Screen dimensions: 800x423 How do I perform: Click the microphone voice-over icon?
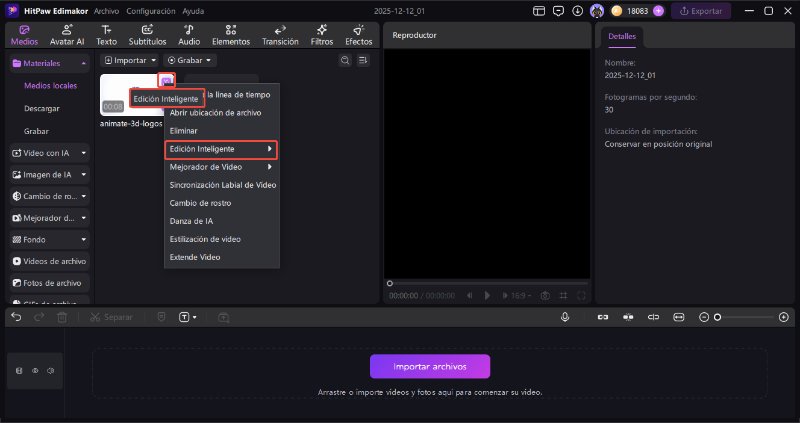tap(565, 316)
